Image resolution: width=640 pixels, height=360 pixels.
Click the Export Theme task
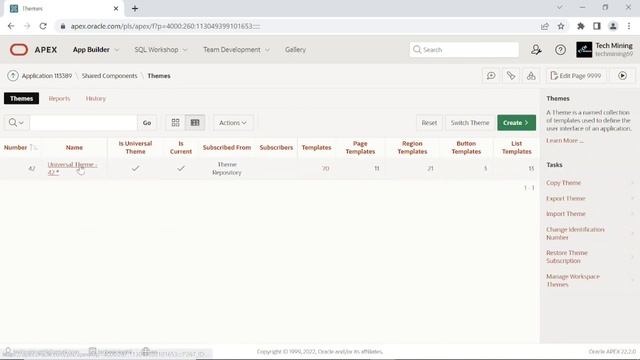pos(566,198)
